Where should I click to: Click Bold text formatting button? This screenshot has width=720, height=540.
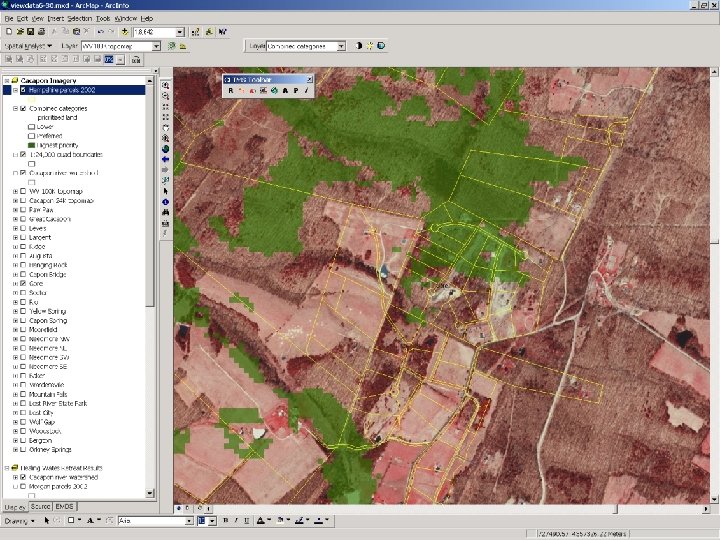(x=225, y=521)
